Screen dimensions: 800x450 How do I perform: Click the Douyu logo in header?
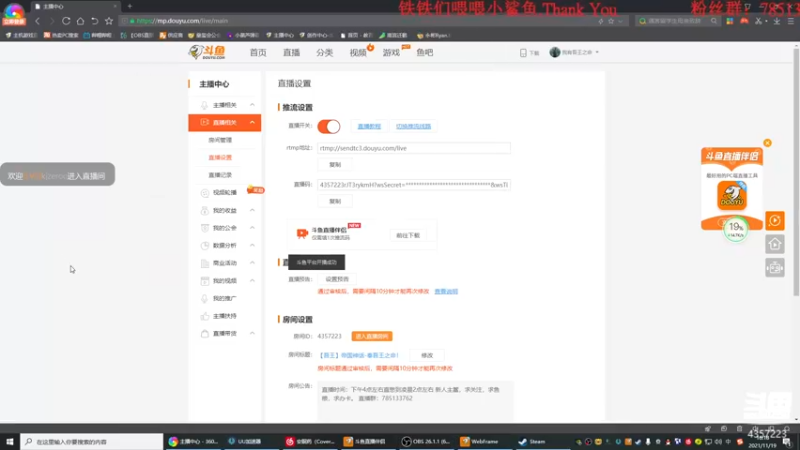(x=207, y=52)
